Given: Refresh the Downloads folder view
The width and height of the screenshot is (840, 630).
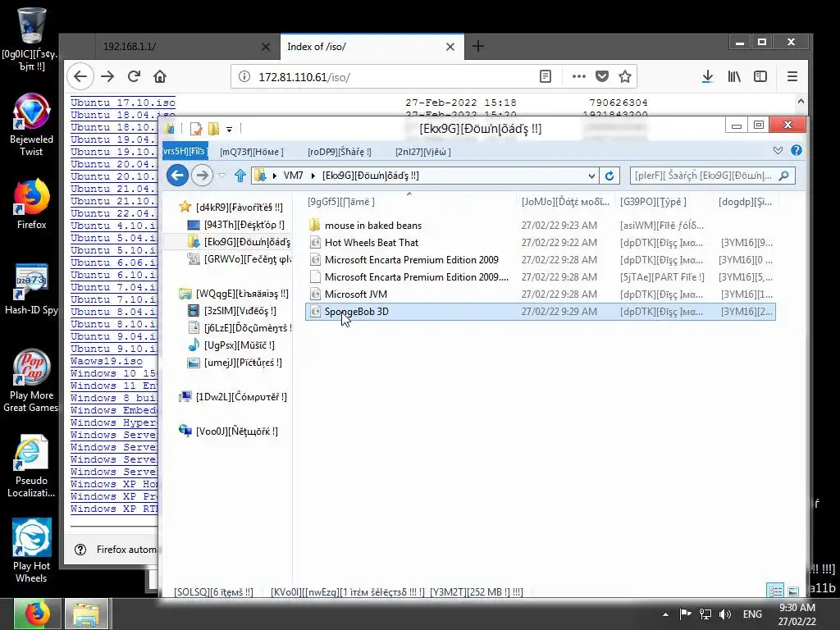Looking at the screenshot, I should (609, 176).
